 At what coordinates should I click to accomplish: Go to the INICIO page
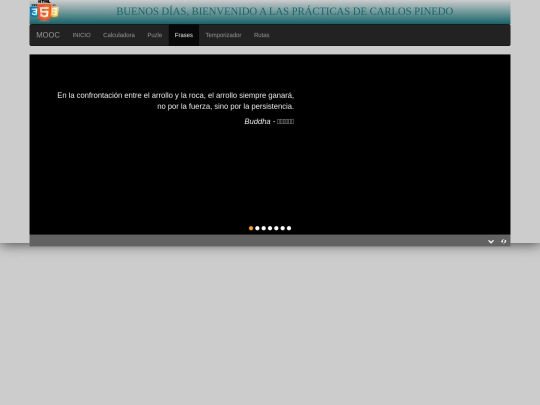[x=82, y=35]
